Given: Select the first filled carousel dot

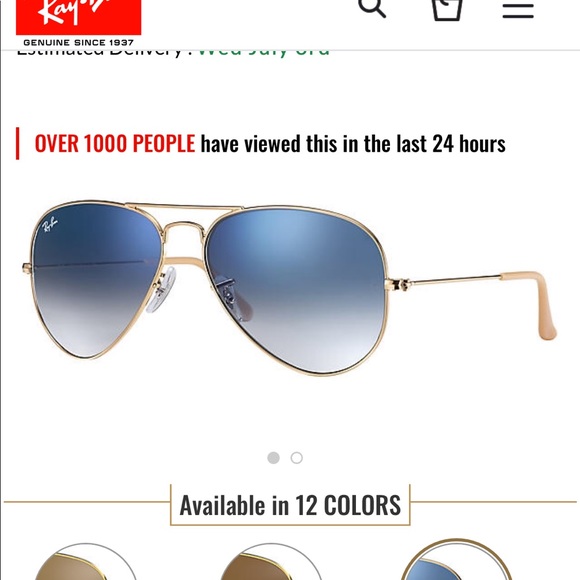Looking at the screenshot, I should (x=273, y=458).
